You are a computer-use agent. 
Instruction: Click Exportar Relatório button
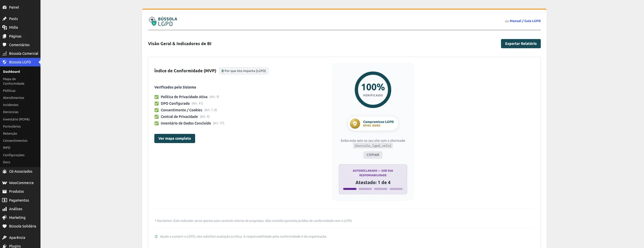click(x=521, y=44)
